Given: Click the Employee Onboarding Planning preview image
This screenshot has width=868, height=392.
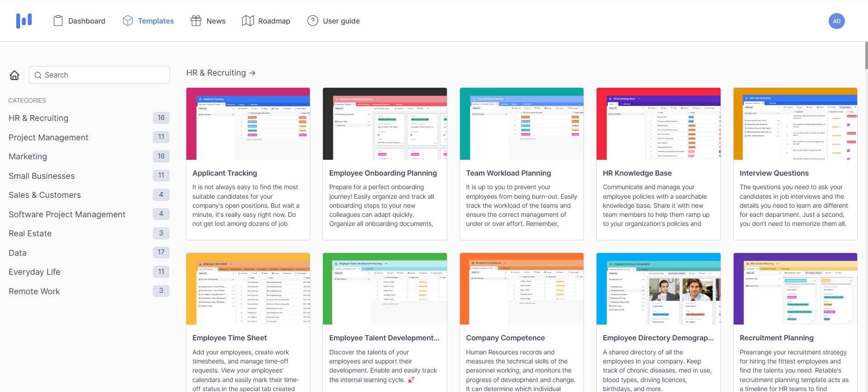Looking at the screenshot, I should click(384, 124).
